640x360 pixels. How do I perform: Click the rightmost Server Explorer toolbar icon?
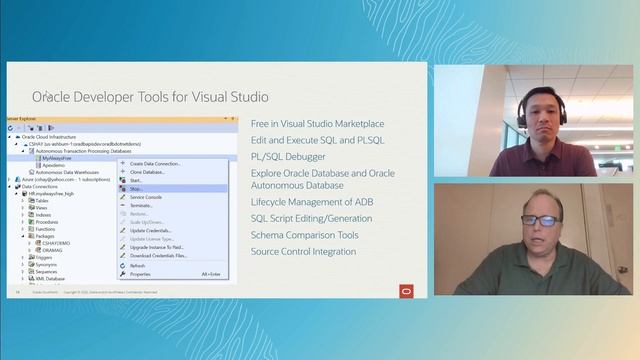(x=51, y=128)
